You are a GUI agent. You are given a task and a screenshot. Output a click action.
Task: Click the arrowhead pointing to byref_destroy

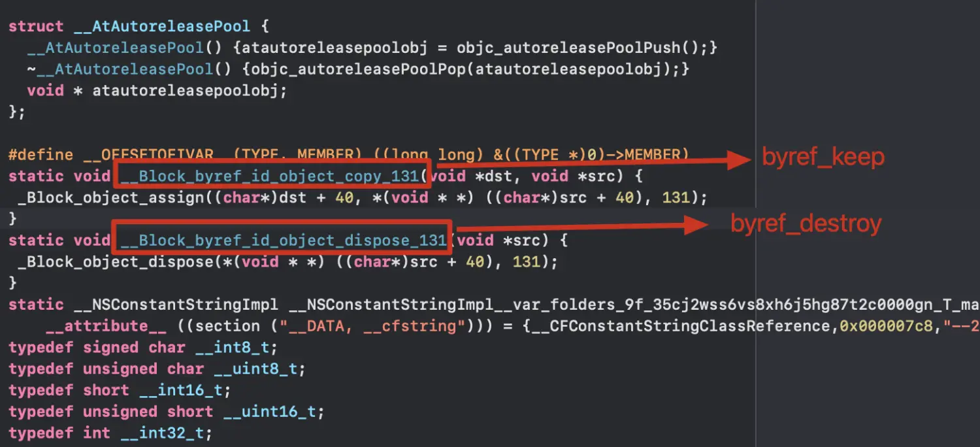click(697, 225)
